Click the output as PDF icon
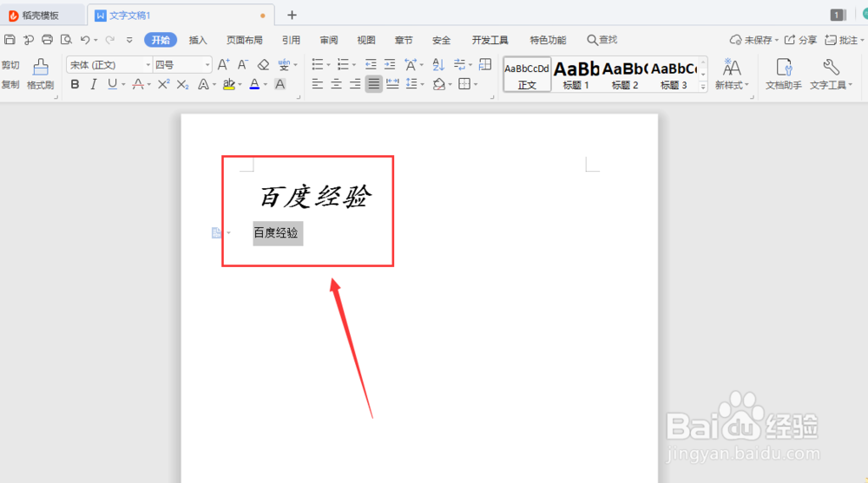The width and height of the screenshot is (868, 483). tap(29, 39)
